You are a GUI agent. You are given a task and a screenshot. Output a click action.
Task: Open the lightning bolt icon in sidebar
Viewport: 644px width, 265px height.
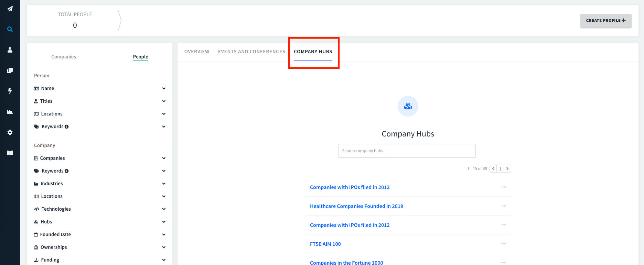[10, 91]
